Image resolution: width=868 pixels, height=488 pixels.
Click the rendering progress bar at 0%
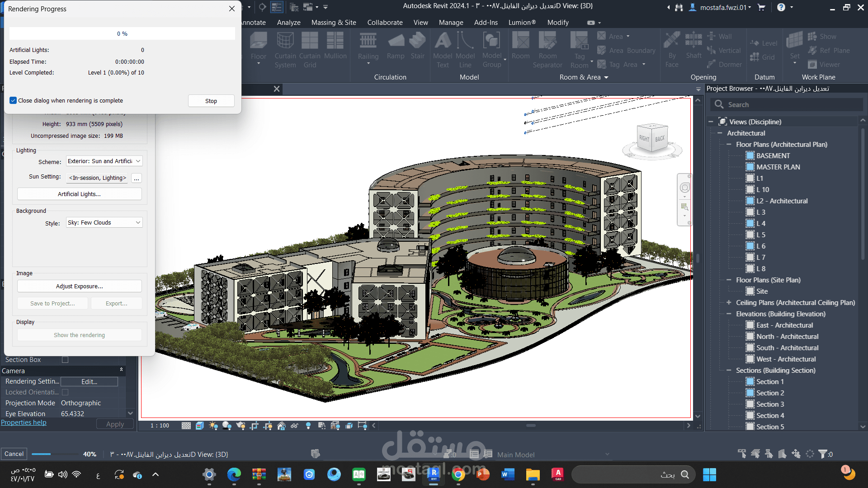[122, 33]
